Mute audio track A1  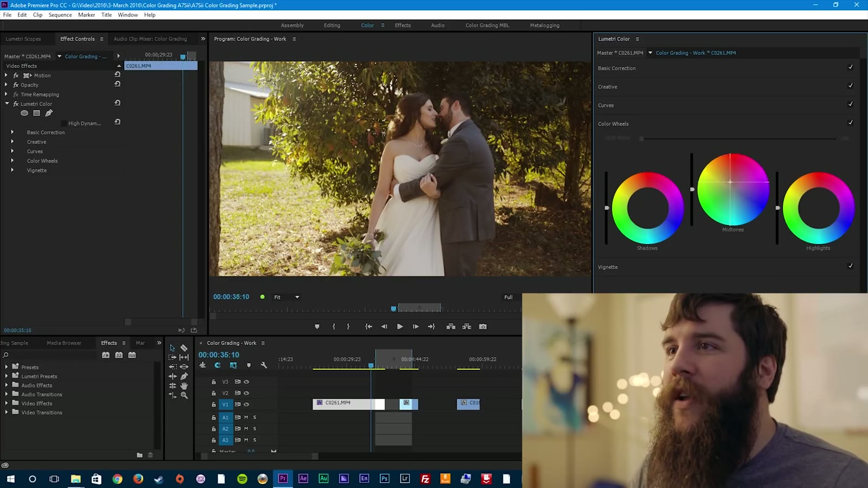[246, 418]
